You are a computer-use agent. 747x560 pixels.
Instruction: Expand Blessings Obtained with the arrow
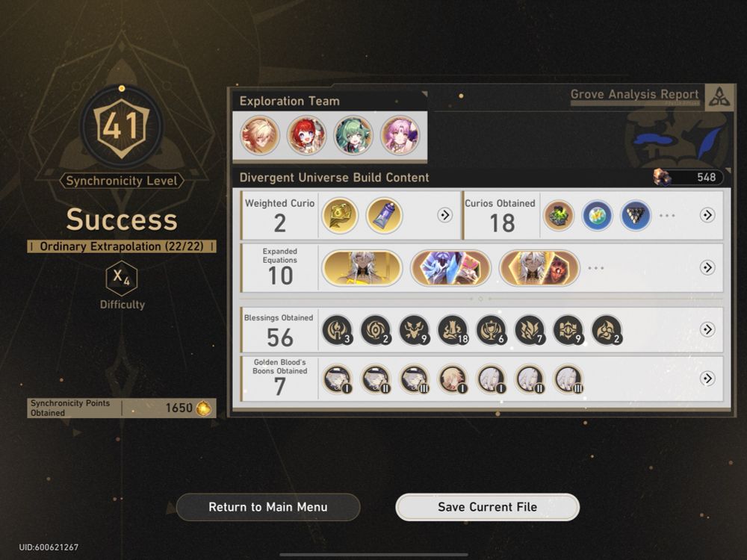tap(707, 329)
